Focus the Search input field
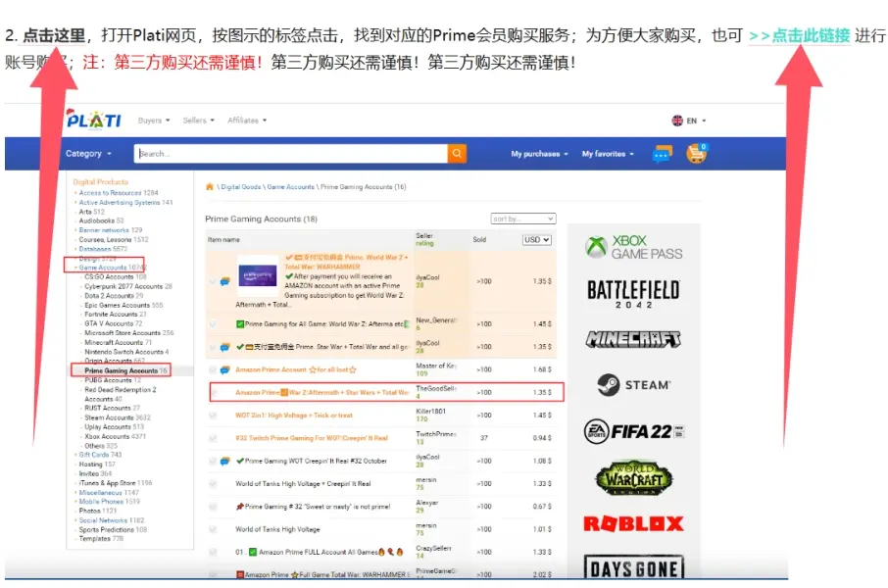 290,154
